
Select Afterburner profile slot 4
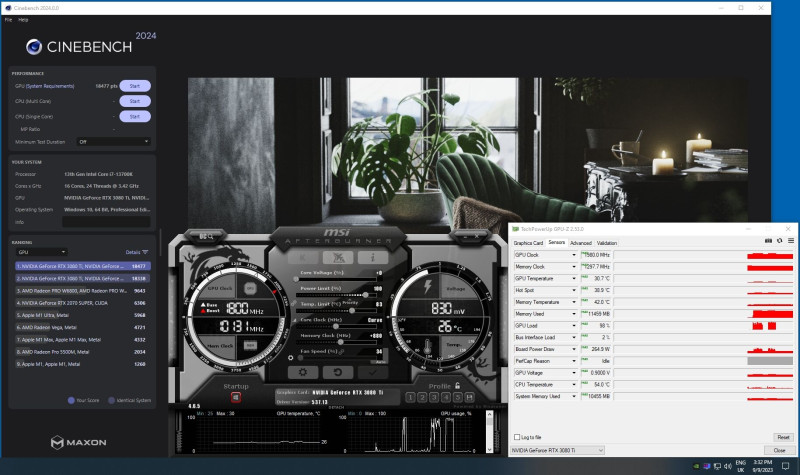pyautogui.click(x=446, y=397)
